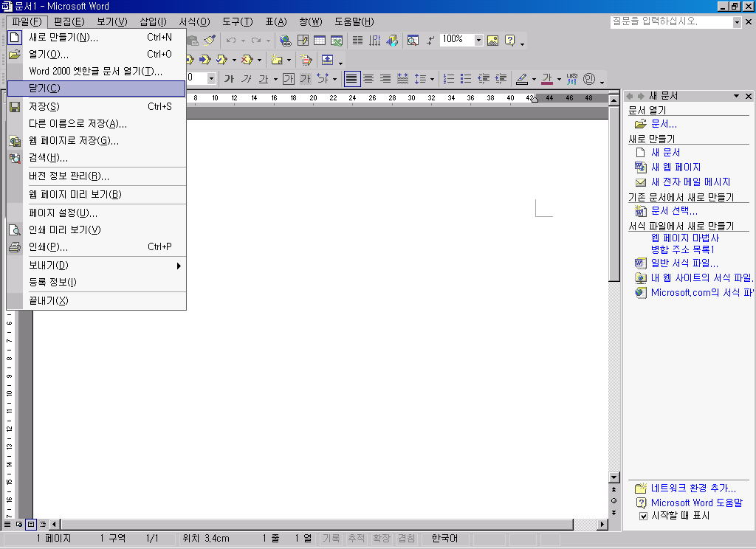Open the Tables and Borders tool

[x=303, y=40]
